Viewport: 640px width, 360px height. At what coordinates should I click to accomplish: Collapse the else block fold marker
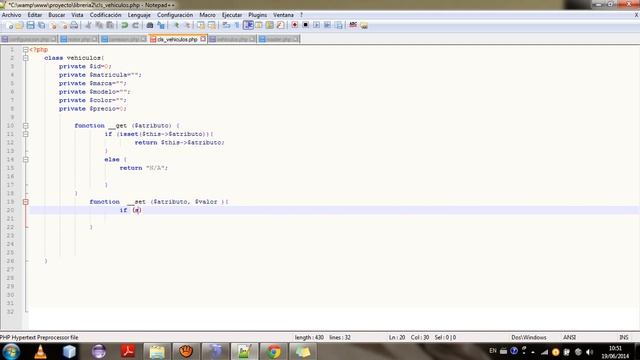coord(25,160)
